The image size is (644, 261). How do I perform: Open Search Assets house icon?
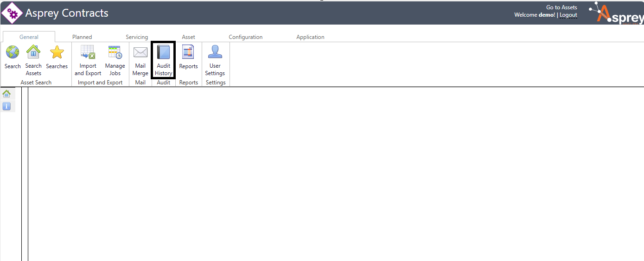coord(33,52)
